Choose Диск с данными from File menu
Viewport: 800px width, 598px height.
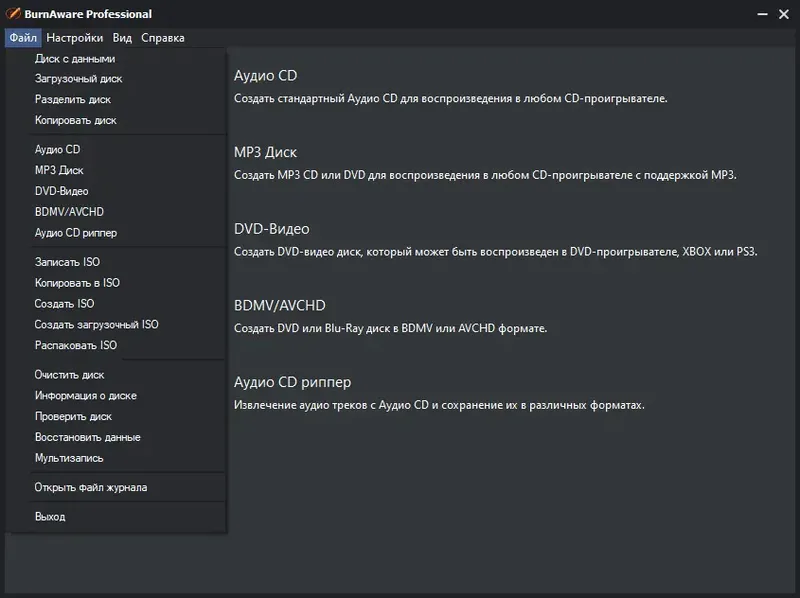(75, 58)
